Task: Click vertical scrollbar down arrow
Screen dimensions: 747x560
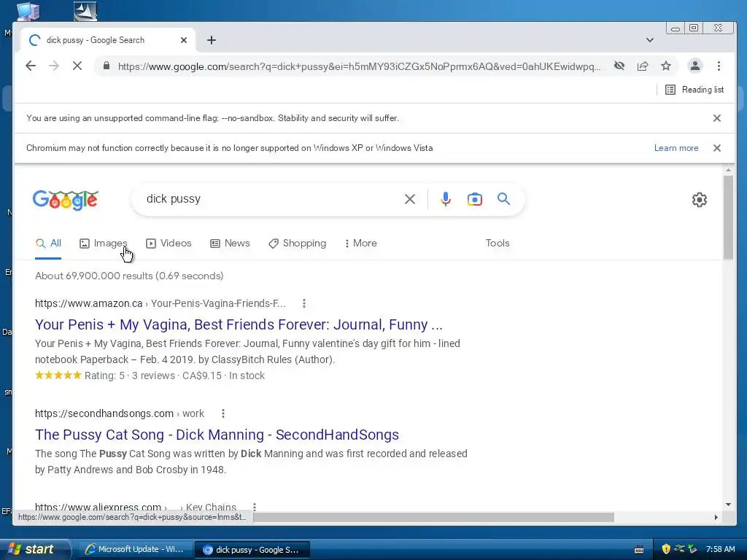Action: (728, 505)
